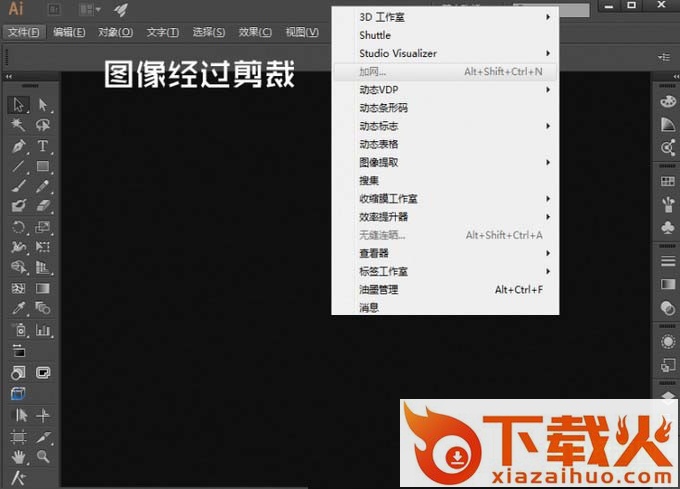680x489 pixels.
Task: Choose 油墨管理 from the menu
Action: 379,290
